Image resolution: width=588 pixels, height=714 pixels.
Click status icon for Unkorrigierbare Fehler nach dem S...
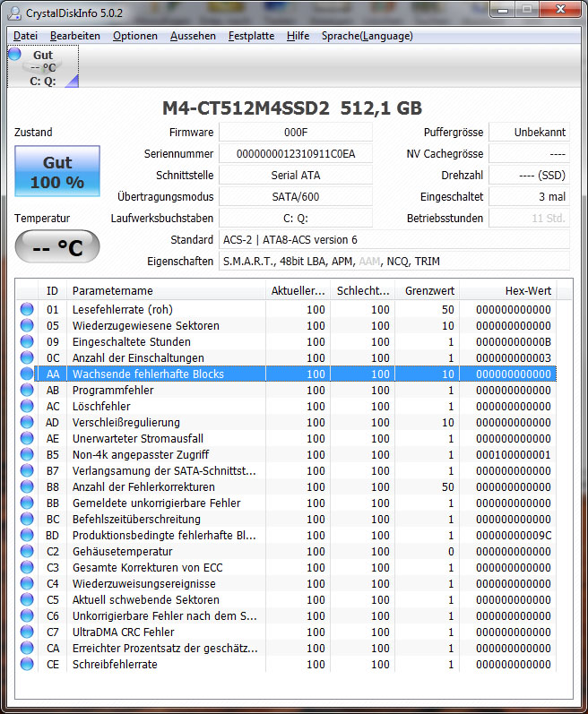click(x=27, y=615)
